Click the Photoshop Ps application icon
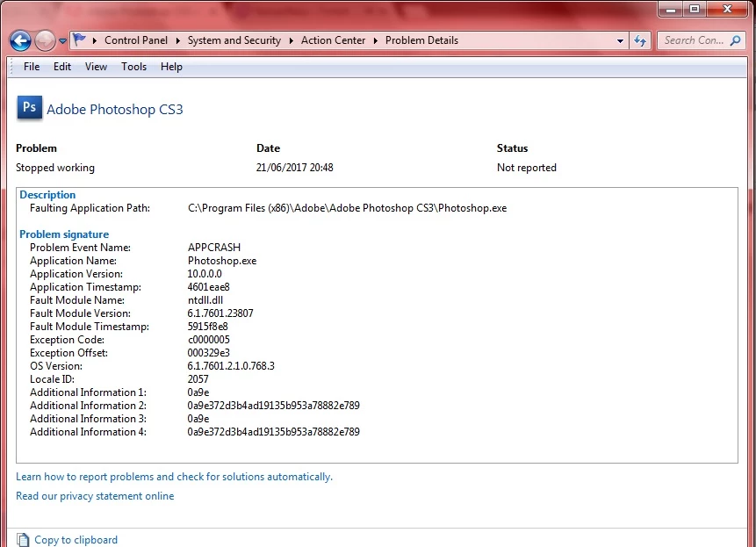Viewport: 756px width, 547px height. [29, 107]
